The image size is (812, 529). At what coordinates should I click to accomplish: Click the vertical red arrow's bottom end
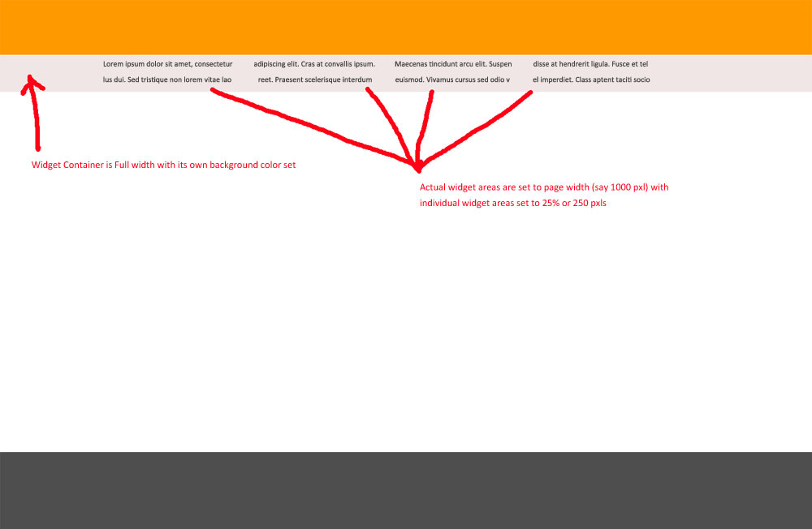pyautogui.click(x=37, y=148)
